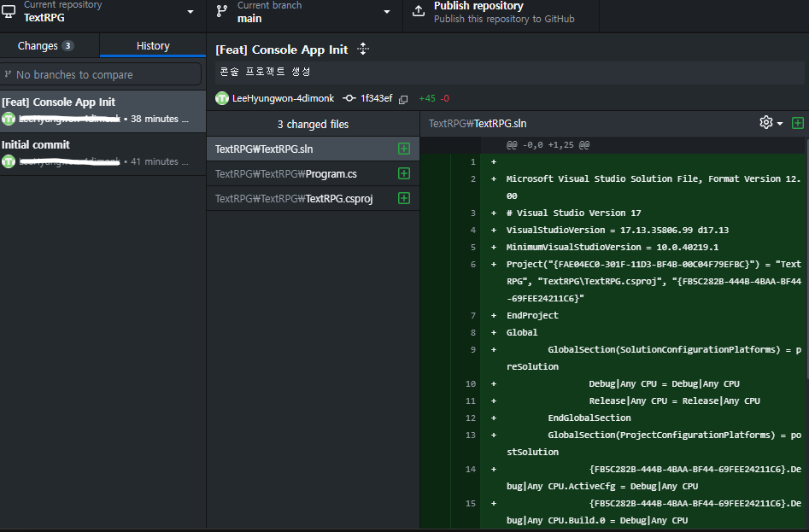This screenshot has width=809, height=532.
Task: Click the MinimumVisualStudioVersion line
Action: tap(613, 247)
